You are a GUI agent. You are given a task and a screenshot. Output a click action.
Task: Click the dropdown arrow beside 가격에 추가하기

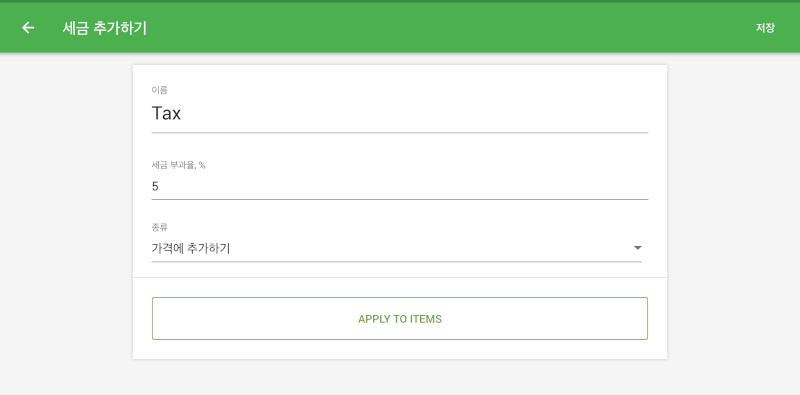tap(637, 248)
